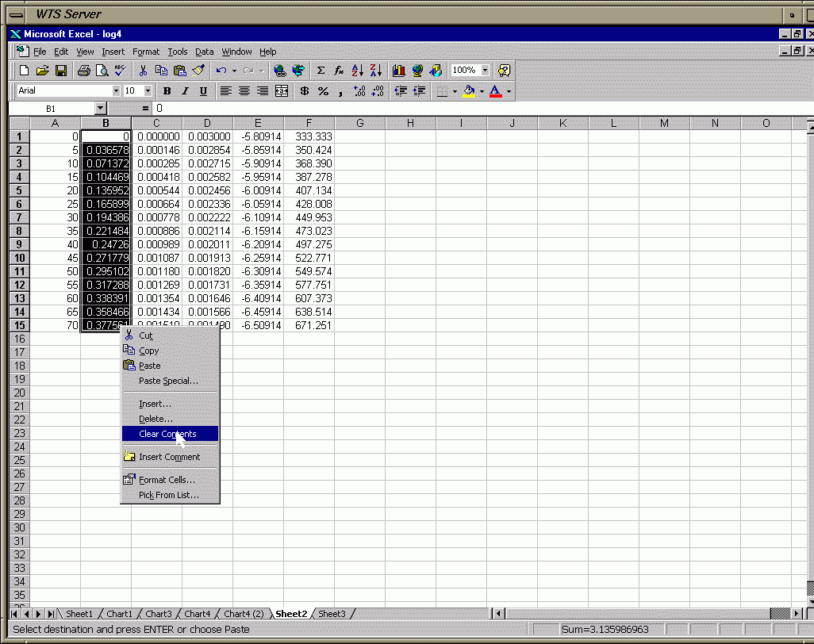814x644 pixels.
Task: Toggle Bold formatting button
Action: pyautogui.click(x=167, y=91)
